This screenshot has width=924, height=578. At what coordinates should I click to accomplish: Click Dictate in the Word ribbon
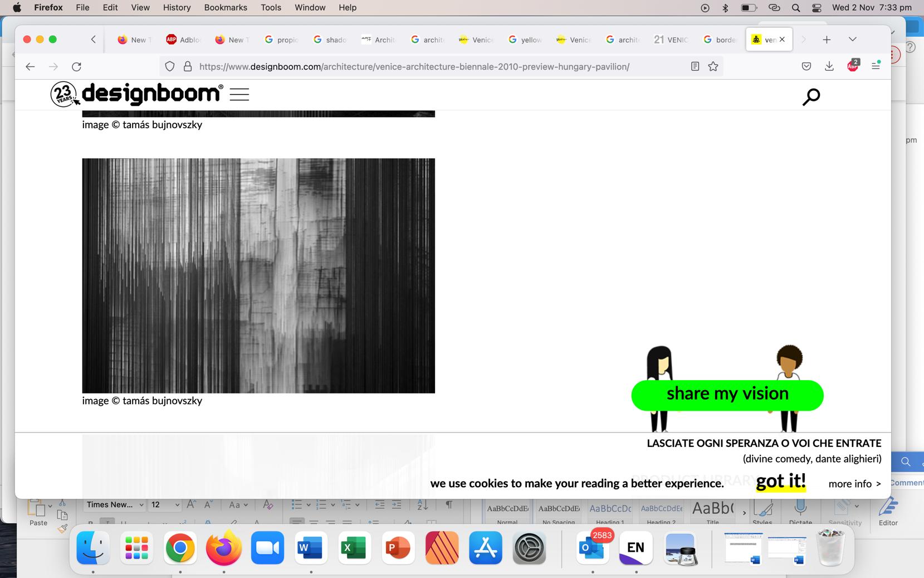[x=800, y=512]
